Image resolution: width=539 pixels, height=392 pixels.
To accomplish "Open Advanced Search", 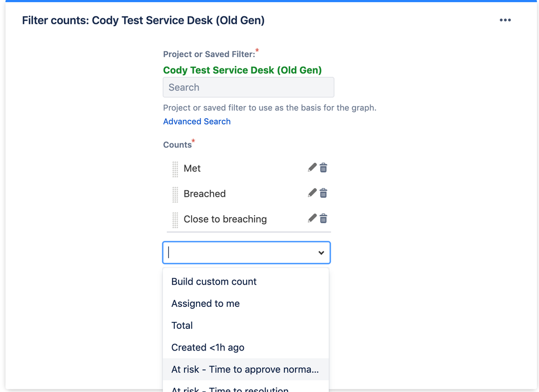I will (x=196, y=121).
